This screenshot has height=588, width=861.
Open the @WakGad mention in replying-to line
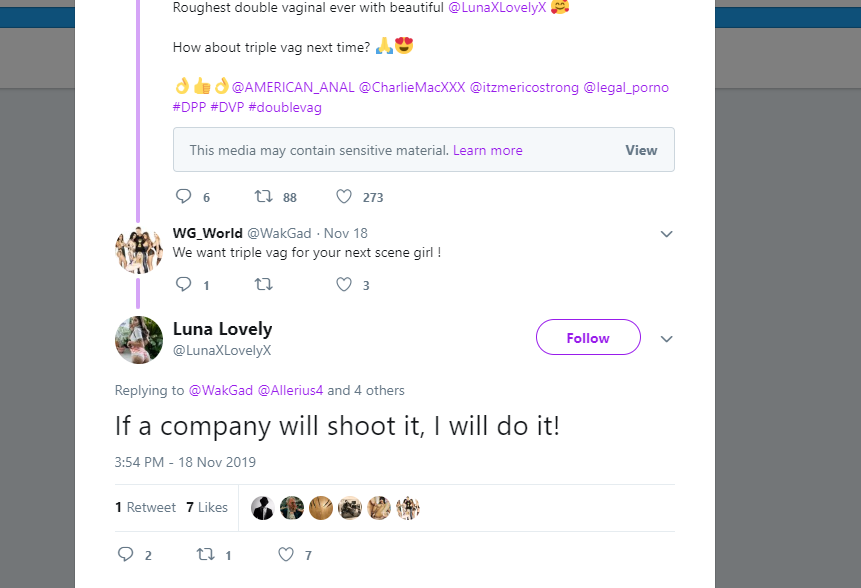(x=220, y=390)
